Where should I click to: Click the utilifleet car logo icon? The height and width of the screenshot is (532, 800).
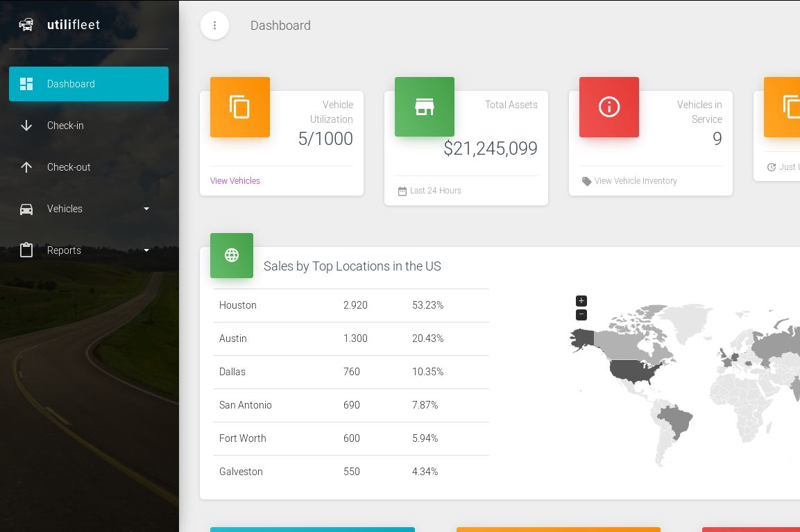tap(26, 25)
